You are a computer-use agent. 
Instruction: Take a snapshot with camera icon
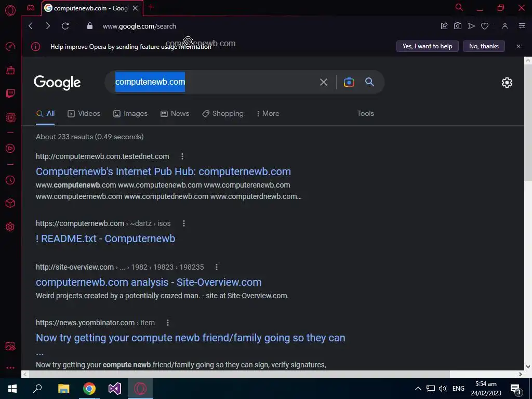pyautogui.click(x=458, y=26)
